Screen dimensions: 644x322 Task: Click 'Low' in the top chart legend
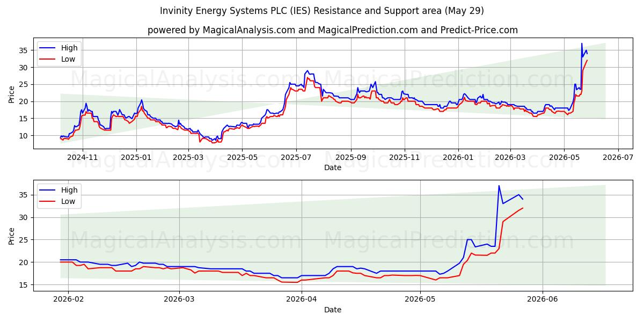tap(68, 59)
